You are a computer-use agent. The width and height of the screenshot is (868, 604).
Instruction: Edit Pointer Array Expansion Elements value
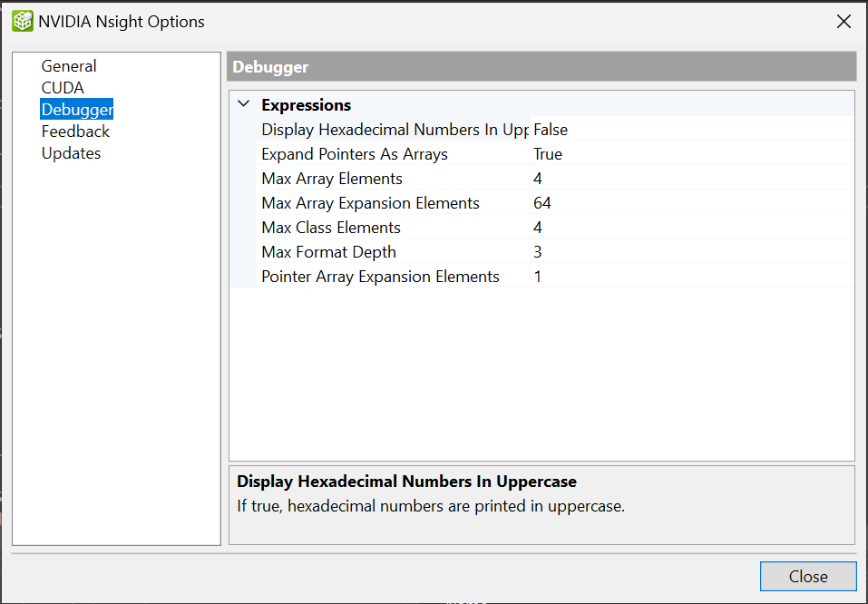(689, 277)
